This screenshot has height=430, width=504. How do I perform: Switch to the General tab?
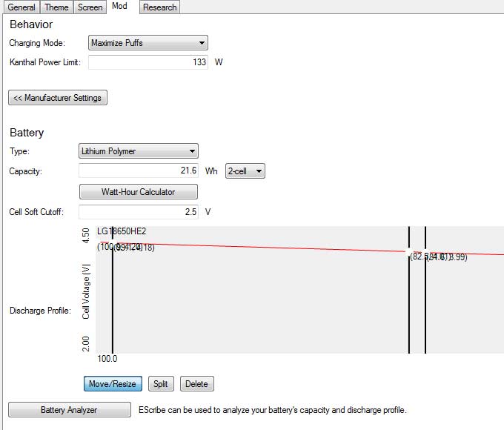pos(21,7)
